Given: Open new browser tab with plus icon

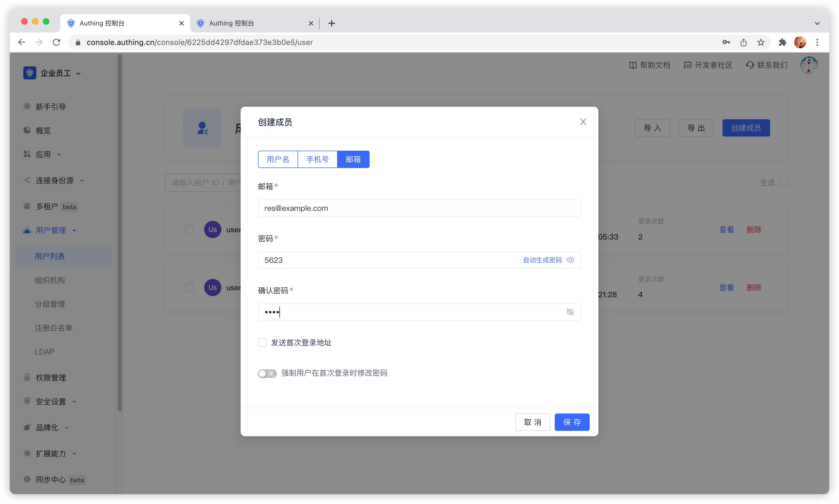Looking at the screenshot, I should pos(331,23).
